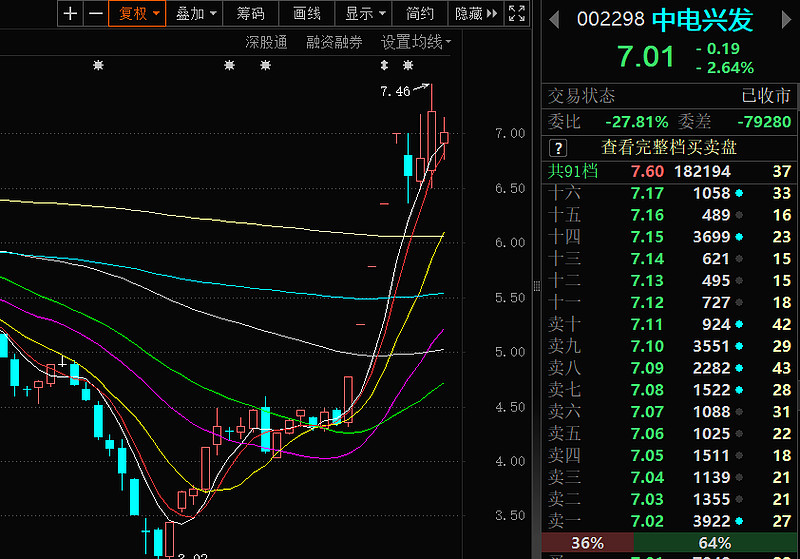This screenshot has height=559, width=800.
Task: Click the current price 7.01
Action: pos(645,56)
